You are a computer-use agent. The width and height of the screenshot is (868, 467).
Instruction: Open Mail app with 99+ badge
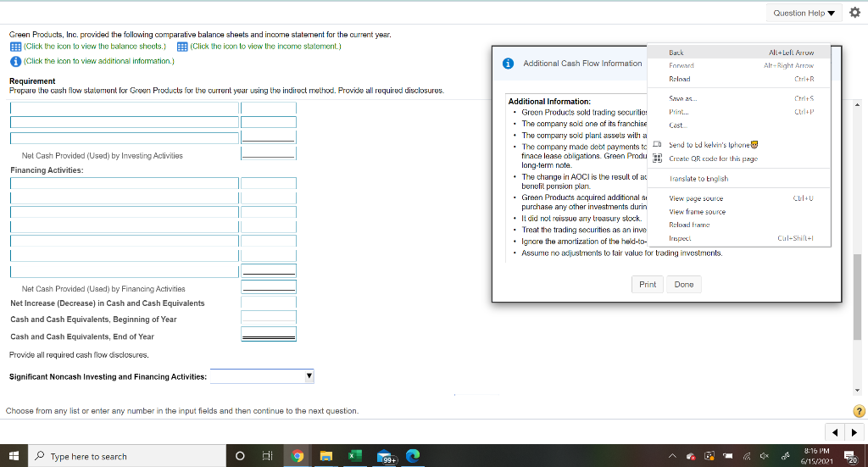386,457
